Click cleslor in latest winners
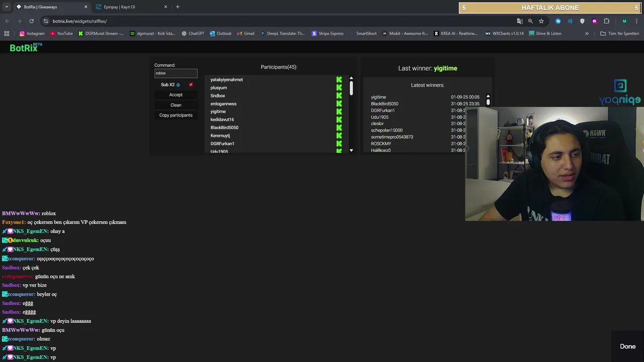644x362 pixels. click(377, 124)
